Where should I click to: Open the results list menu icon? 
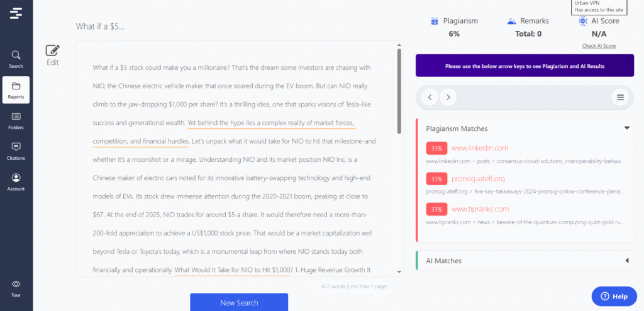tap(620, 97)
